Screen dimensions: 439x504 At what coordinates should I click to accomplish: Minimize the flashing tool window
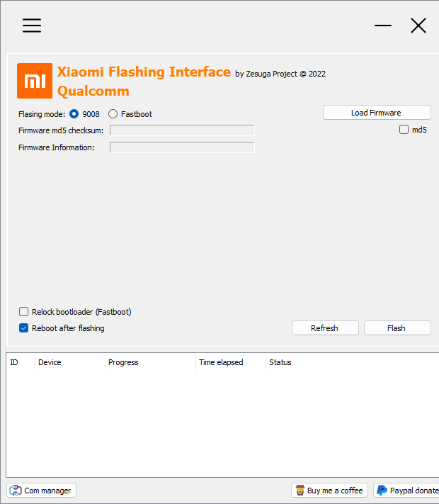383,26
